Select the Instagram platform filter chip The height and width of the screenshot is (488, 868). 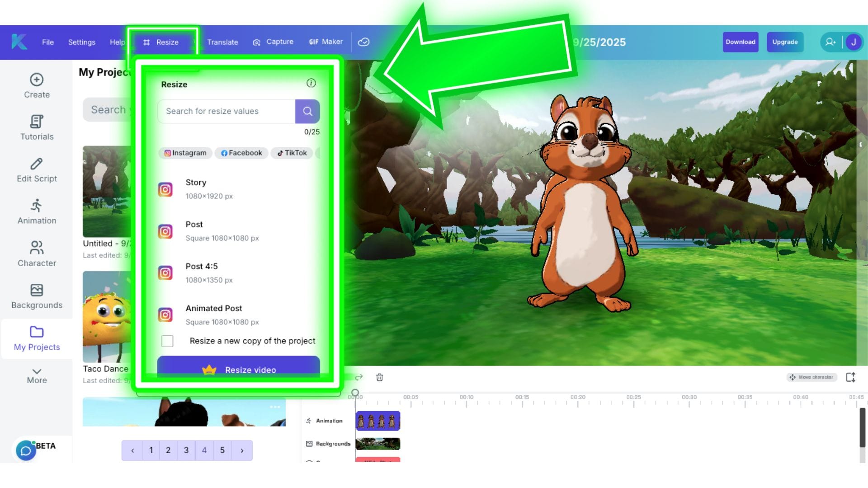point(185,153)
